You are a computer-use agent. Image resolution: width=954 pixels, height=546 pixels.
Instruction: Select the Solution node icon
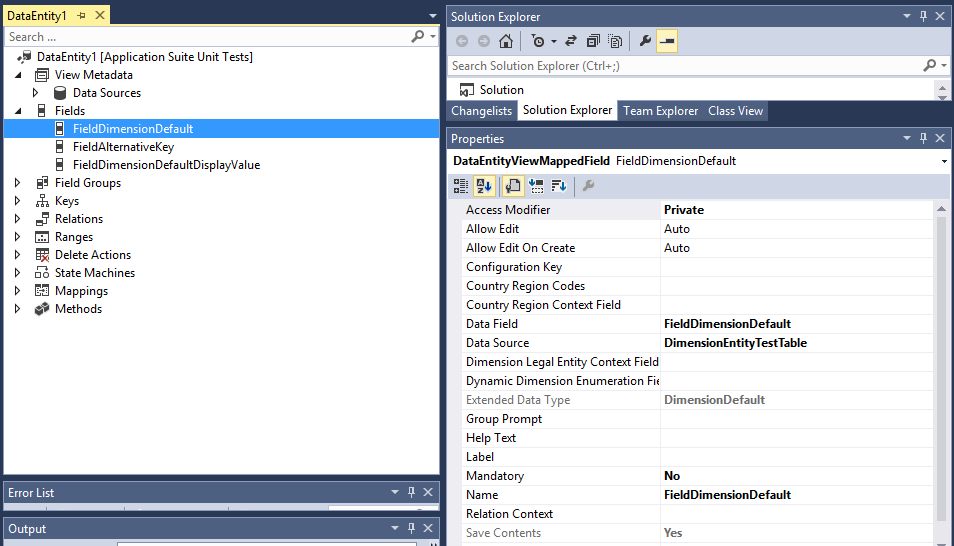point(467,90)
